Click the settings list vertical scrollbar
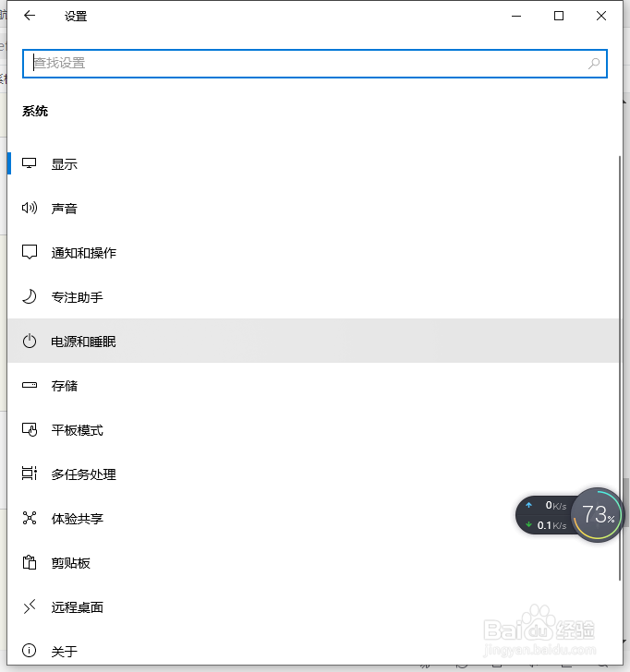630x672 pixels. point(620,369)
